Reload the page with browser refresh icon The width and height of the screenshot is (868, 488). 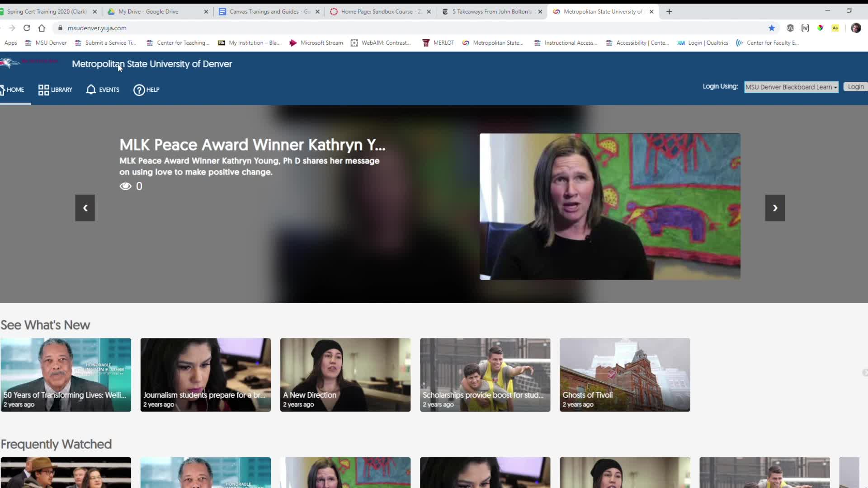[x=27, y=28]
